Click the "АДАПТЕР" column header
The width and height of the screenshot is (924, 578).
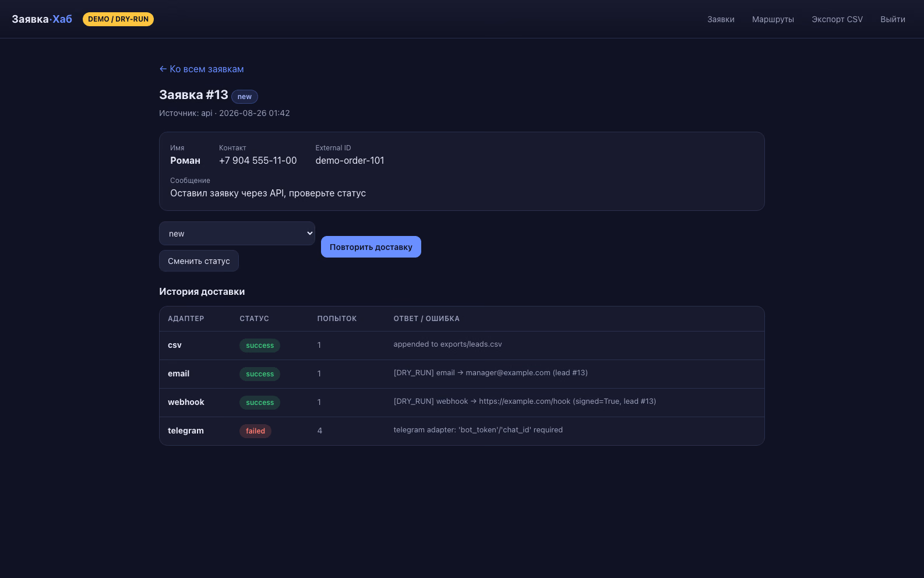click(186, 319)
